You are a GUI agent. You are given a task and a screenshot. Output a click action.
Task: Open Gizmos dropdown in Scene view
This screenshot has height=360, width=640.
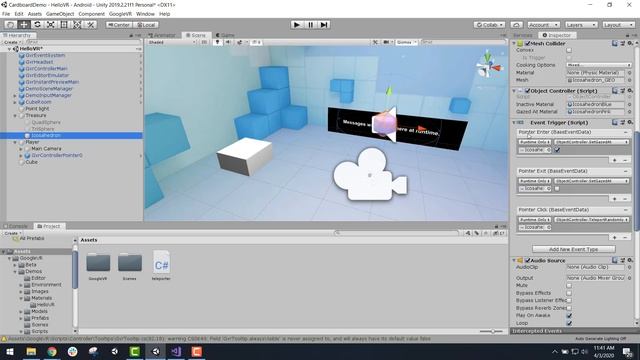pyautogui.click(x=407, y=42)
